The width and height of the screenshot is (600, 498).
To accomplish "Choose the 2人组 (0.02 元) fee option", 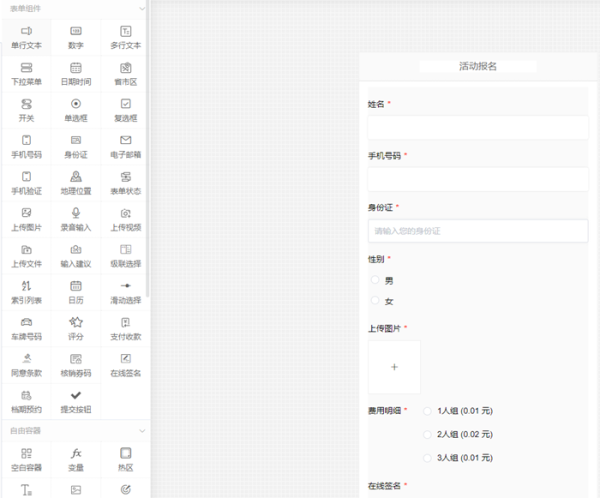I will pos(427,434).
